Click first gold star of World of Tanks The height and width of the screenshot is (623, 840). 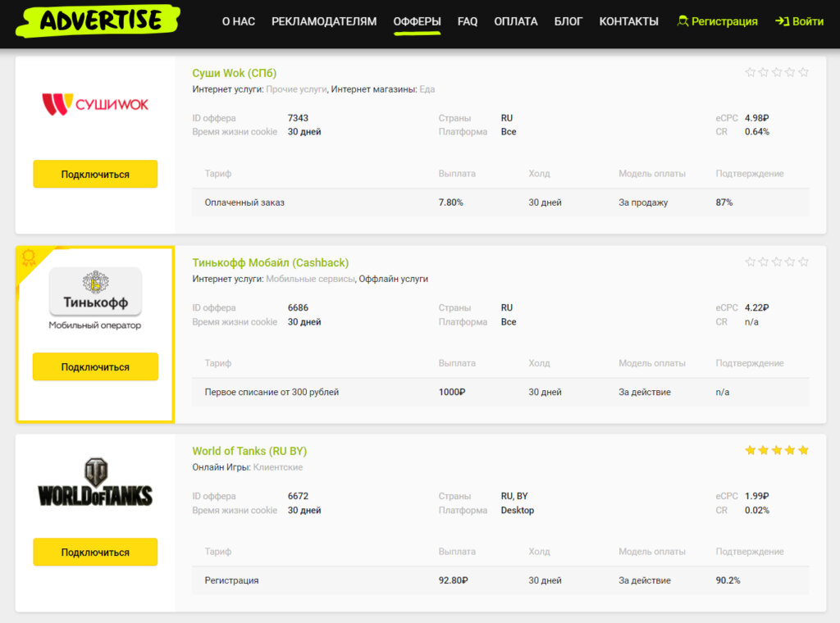pos(751,450)
